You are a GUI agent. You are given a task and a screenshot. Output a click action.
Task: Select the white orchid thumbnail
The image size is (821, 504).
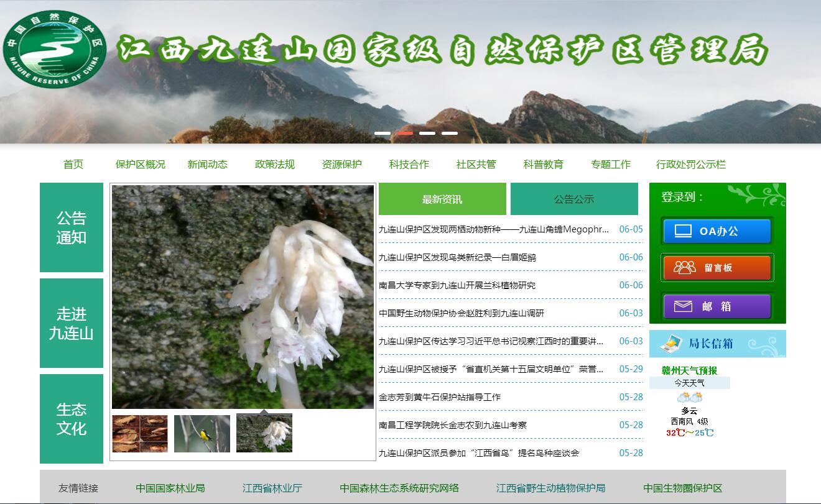[x=264, y=434]
